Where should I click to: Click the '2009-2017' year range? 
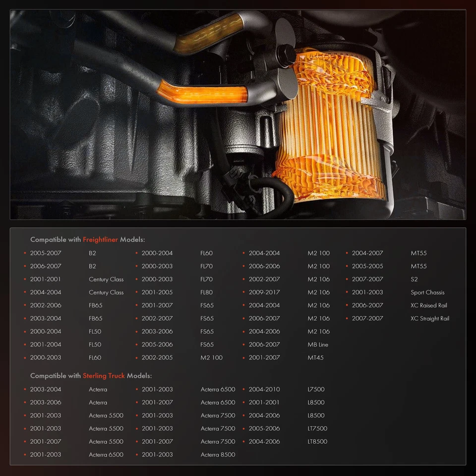click(264, 292)
